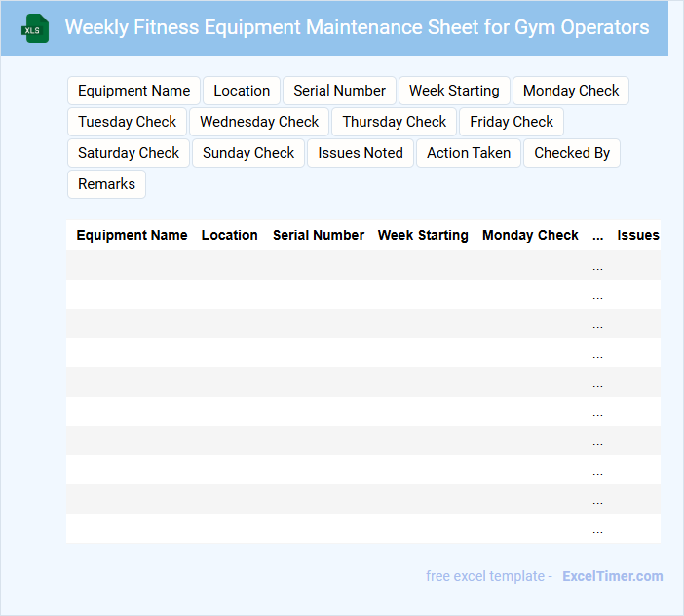
Task: Select the Thursday Check tag
Action: 394,122
